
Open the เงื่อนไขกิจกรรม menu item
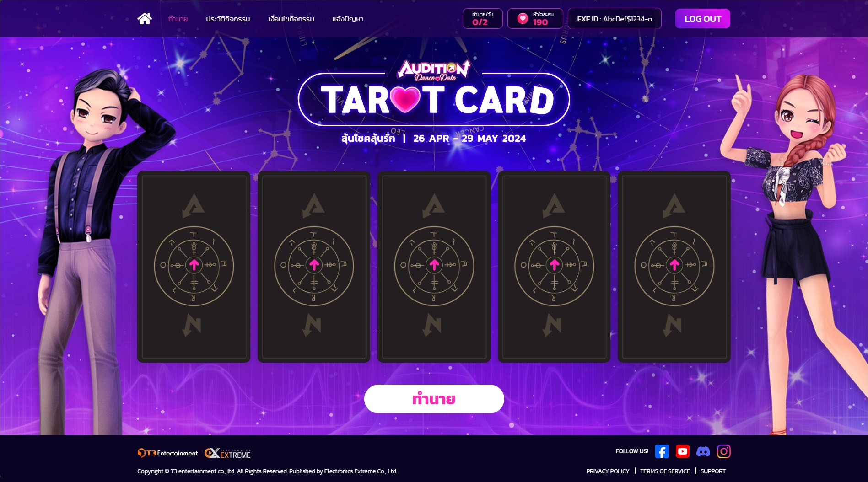pos(291,19)
